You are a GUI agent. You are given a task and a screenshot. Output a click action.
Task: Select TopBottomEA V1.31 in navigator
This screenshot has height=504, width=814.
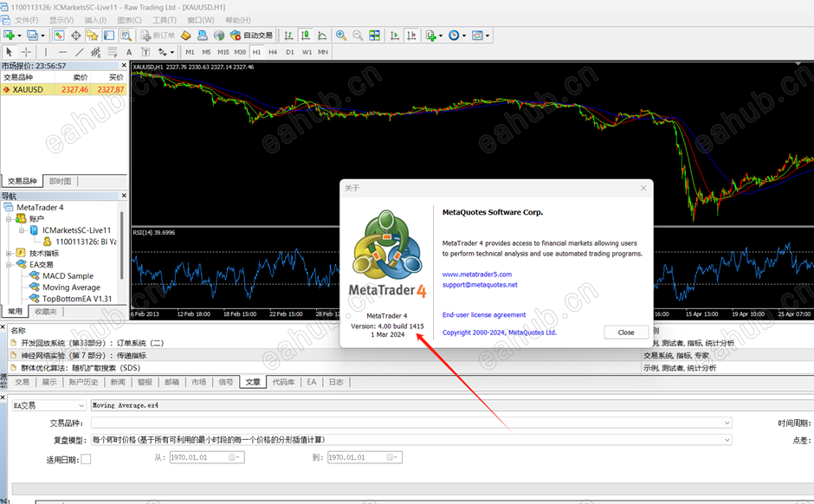[77, 299]
